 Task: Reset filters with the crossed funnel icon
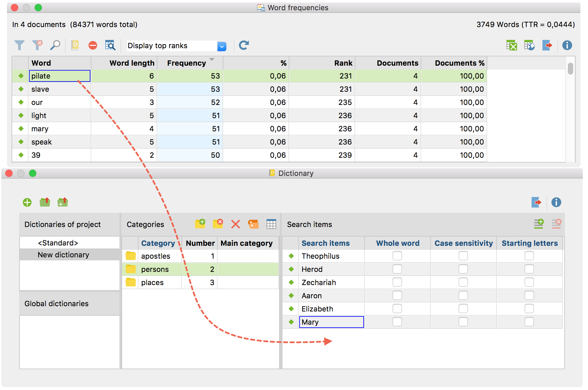point(37,45)
